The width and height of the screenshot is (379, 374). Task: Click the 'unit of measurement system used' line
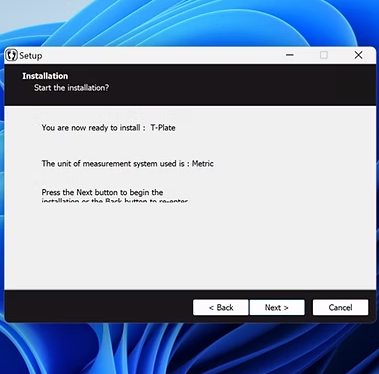127,164
